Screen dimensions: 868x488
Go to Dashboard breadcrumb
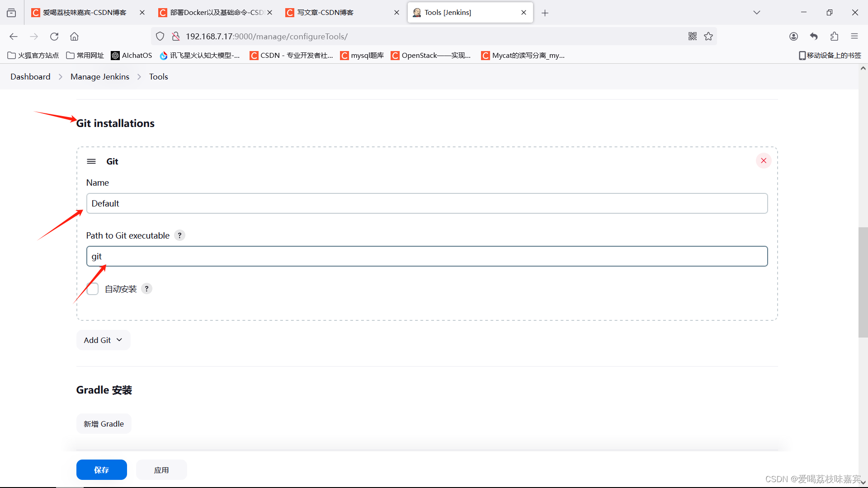click(30, 77)
